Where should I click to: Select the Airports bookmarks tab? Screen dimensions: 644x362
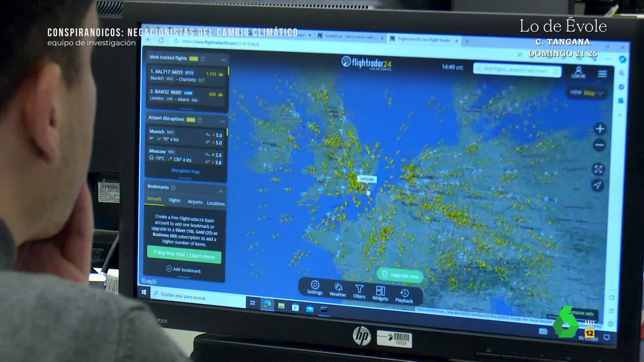tap(195, 202)
